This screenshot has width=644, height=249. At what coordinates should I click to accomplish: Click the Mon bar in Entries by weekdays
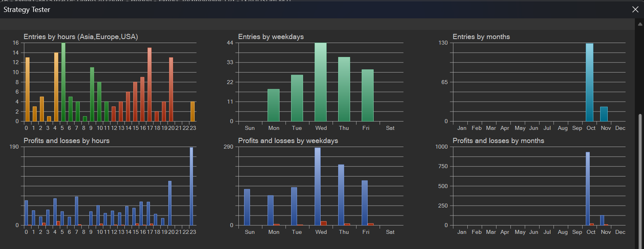(x=274, y=105)
